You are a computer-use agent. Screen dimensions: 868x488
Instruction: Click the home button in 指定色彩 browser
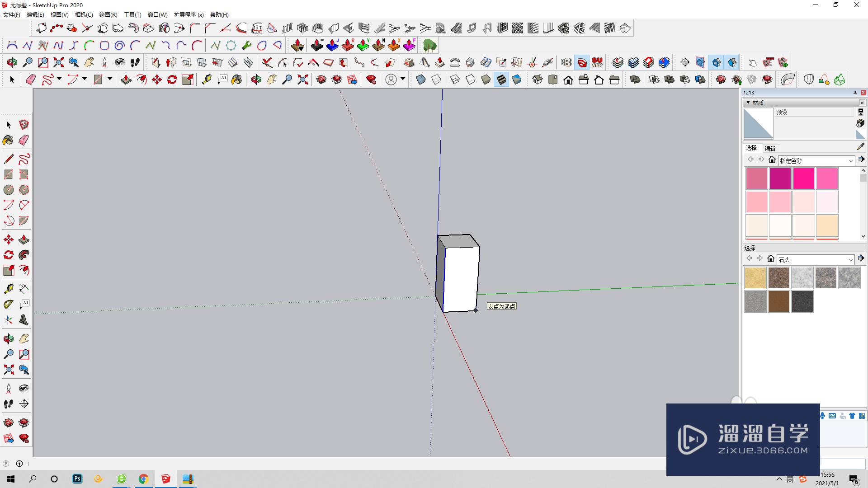772,160
